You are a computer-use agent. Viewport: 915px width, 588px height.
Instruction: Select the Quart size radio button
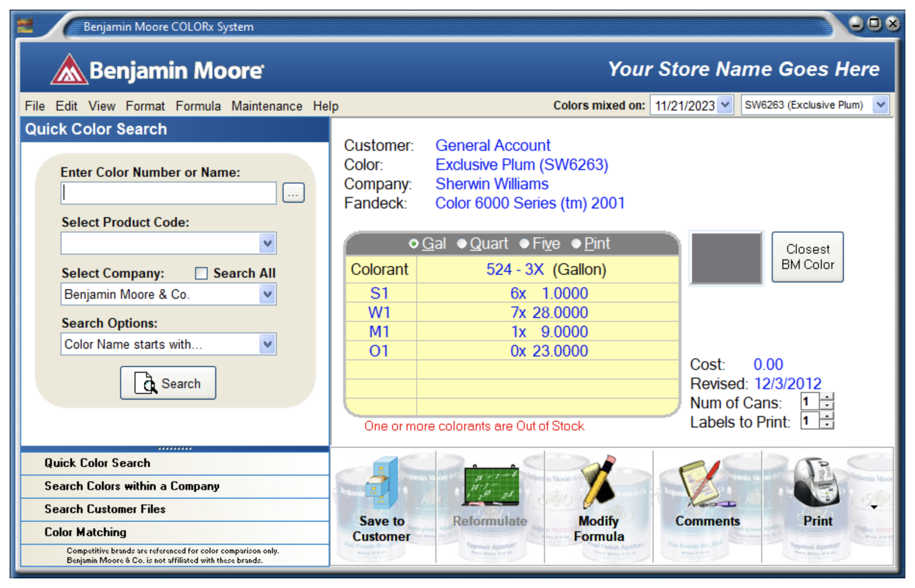462,244
